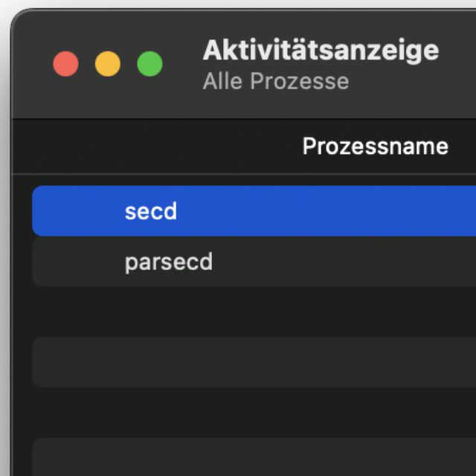This screenshot has width=476, height=476.
Task: Click the bottom-most visible empty table row
Action: pos(253,457)
